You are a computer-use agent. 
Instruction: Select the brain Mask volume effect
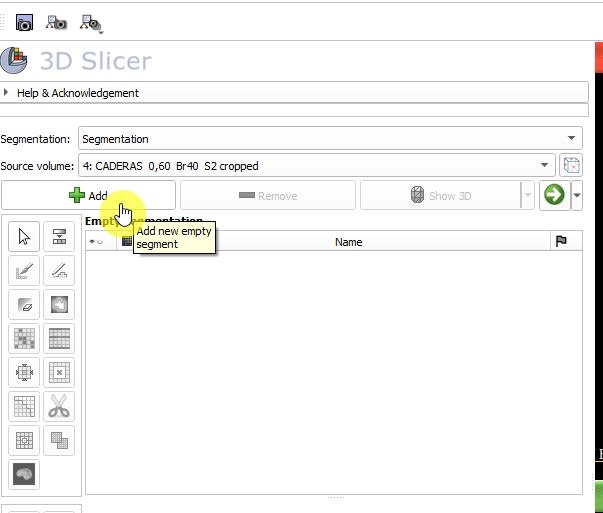coord(24,474)
